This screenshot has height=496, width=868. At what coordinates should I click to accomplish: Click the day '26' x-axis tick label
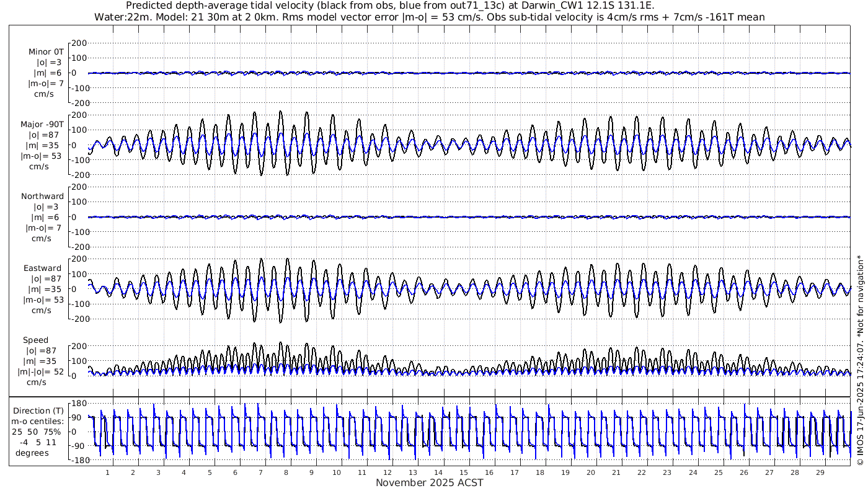pyautogui.click(x=743, y=472)
